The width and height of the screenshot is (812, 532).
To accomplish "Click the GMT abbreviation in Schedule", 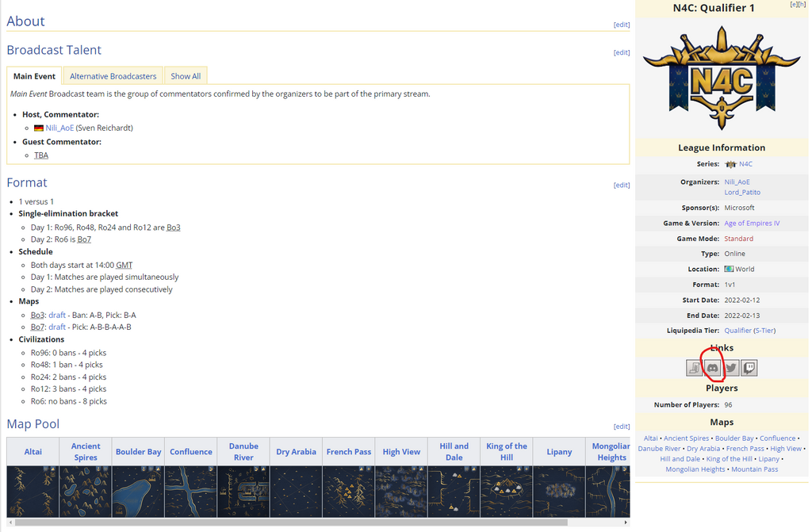I will pyautogui.click(x=124, y=266).
